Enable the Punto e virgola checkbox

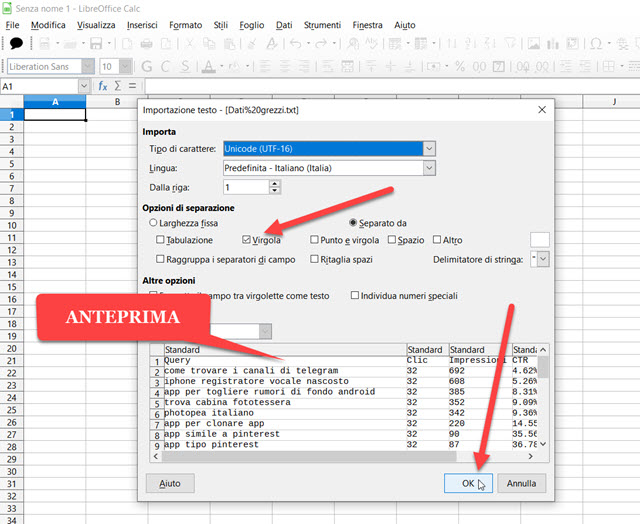click(314, 240)
